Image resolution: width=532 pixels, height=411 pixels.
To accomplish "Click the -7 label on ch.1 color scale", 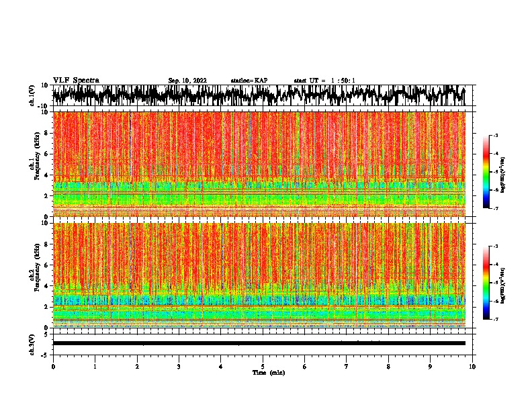I will tap(495, 208).
